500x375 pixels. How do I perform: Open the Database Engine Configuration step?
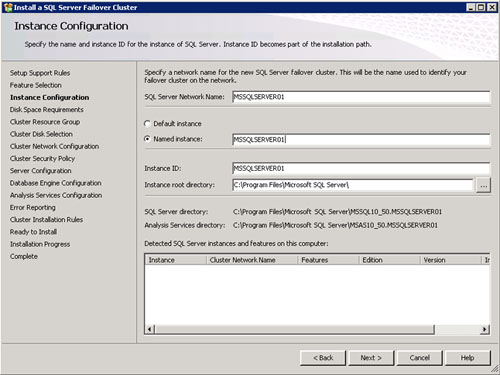coord(56,183)
